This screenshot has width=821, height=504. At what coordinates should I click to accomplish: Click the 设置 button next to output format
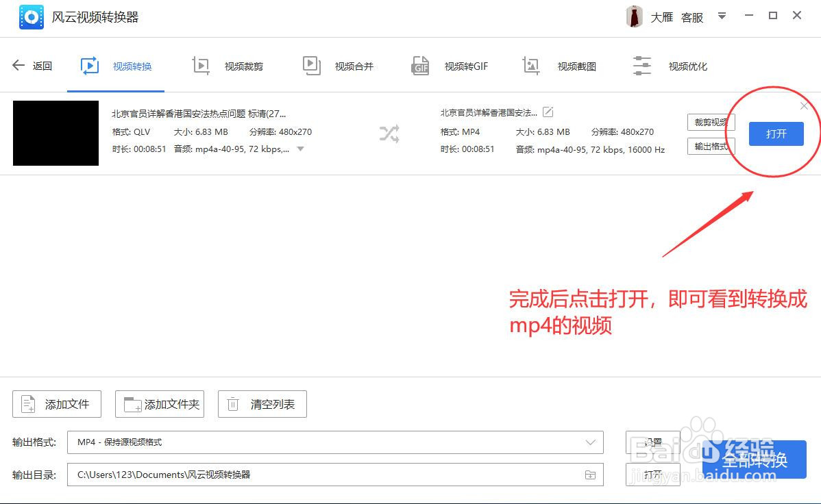pos(653,442)
